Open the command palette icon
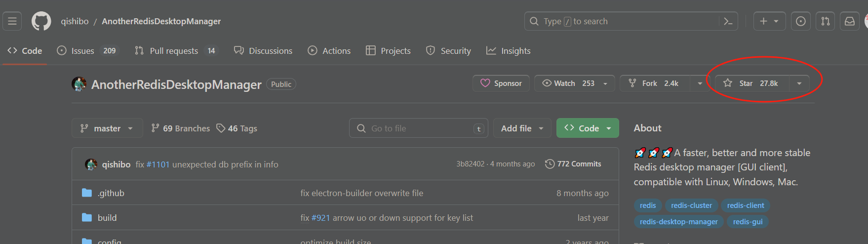The width and height of the screenshot is (868, 244). pyautogui.click(x=728, y=21)
